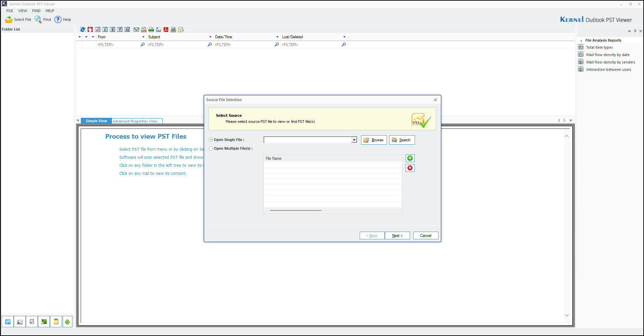Open the FIND menu

click(x=36, y=11)
